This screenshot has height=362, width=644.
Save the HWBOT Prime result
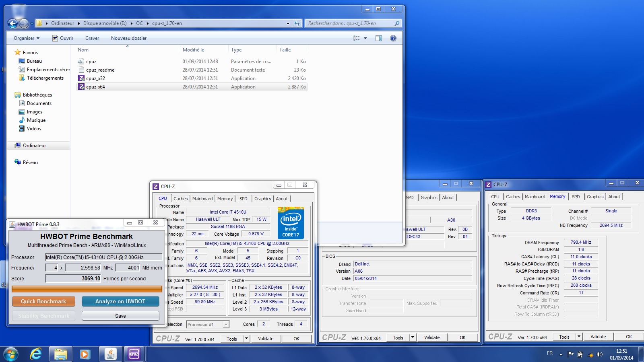[120, 316]
